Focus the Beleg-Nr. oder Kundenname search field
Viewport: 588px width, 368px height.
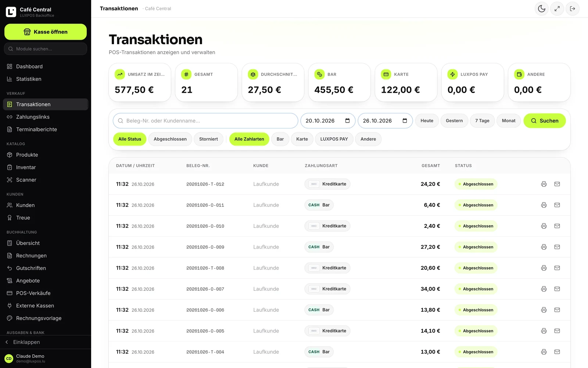click(x=205, y=121)
